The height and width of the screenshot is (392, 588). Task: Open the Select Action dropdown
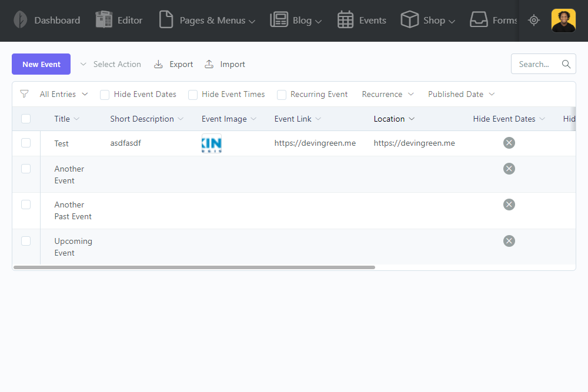(x=111, y=64)
